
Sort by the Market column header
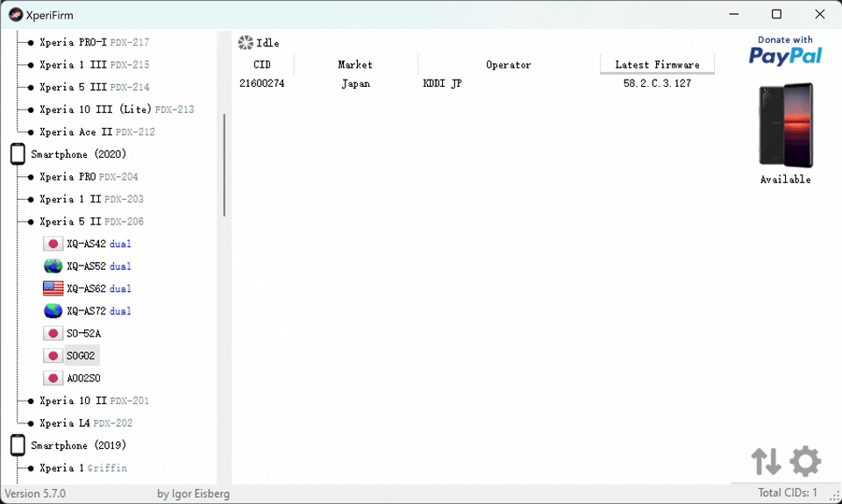click(355, 64)
